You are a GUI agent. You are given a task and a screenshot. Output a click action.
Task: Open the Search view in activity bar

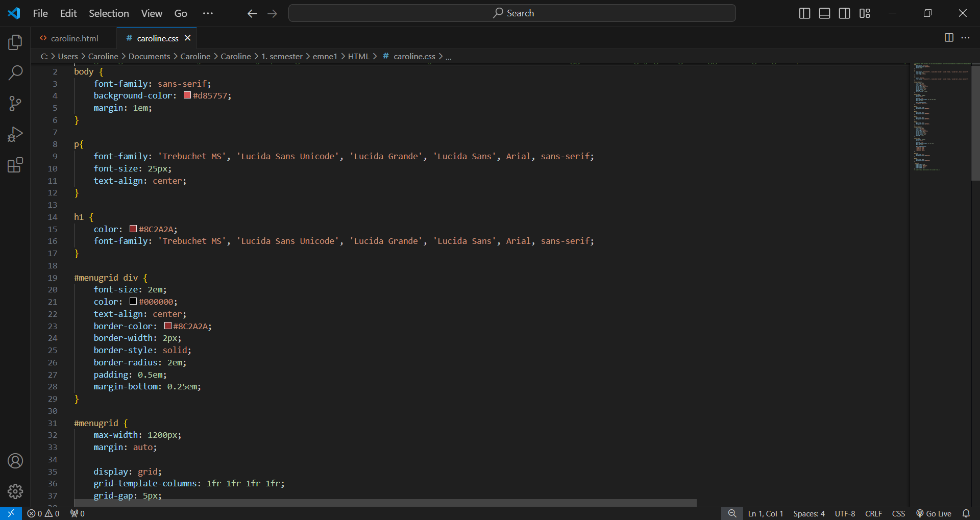pos(15,73)
